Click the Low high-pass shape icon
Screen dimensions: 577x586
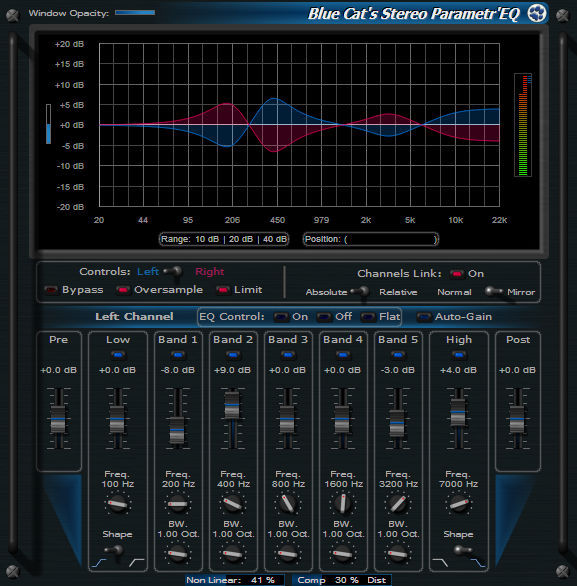[x=137, y=562]
